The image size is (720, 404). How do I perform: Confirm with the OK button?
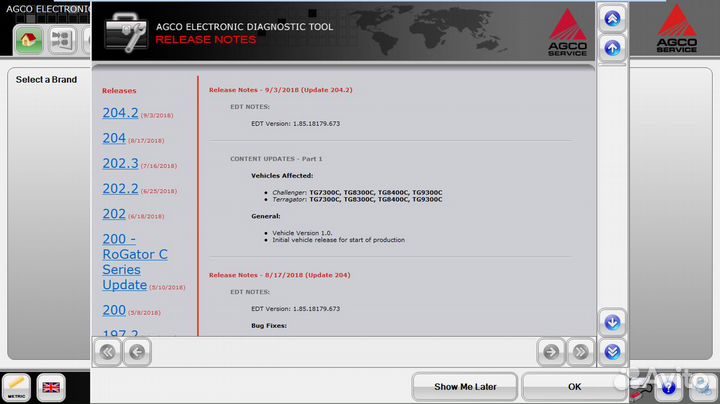(574, 387)
